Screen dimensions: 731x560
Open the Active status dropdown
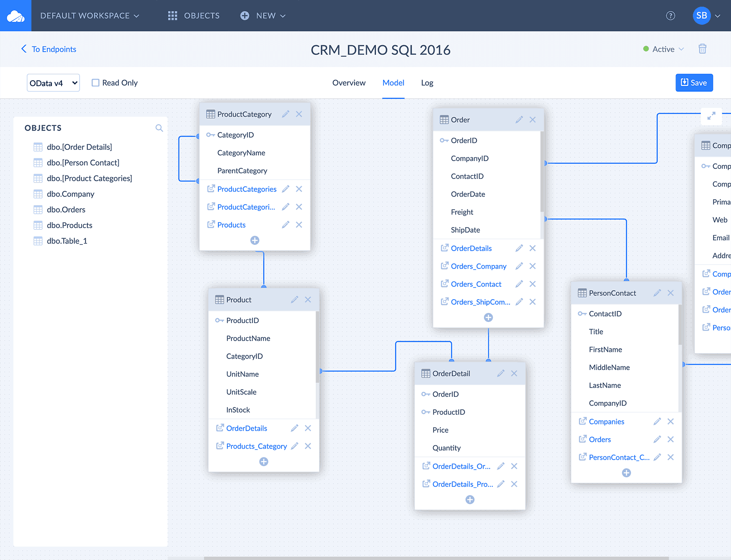[664, 49]
